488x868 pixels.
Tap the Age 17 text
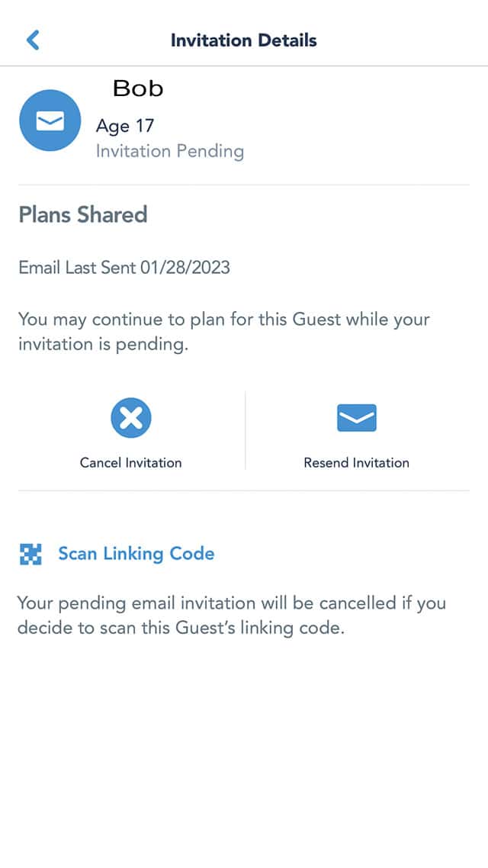124,127
